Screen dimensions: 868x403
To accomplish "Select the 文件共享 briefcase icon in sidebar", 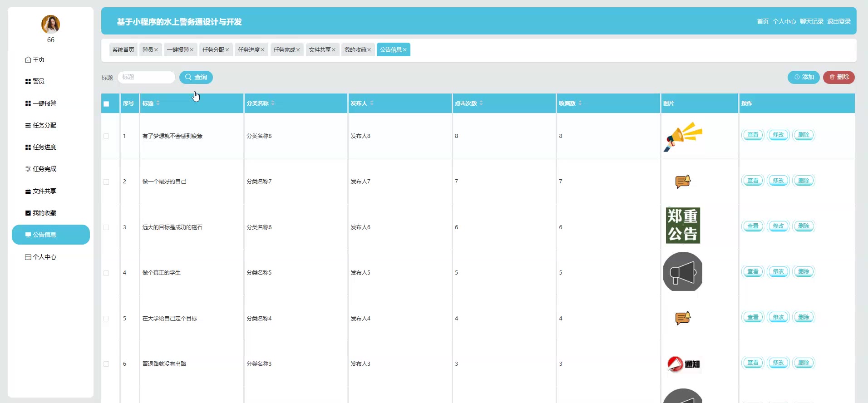I will pos(28,192).
